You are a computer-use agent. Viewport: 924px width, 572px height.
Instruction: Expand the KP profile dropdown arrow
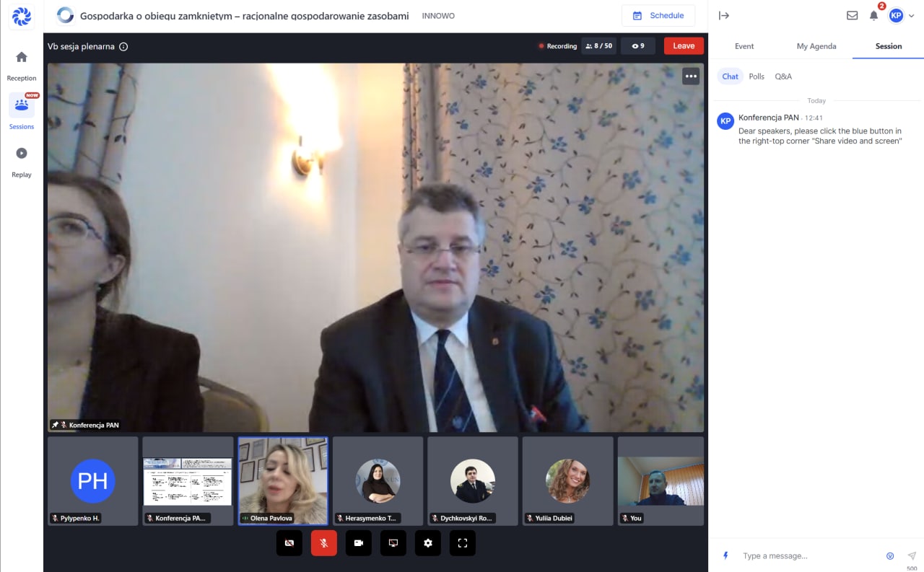coord(911,15)
